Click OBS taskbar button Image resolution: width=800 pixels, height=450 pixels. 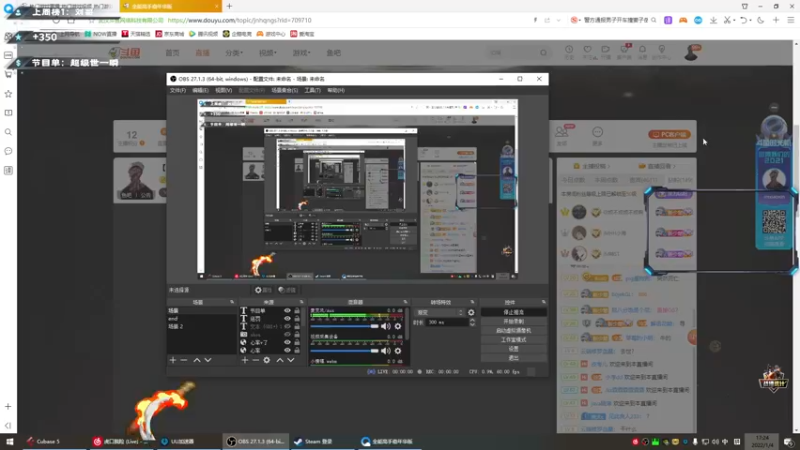(x=257, y=441)
